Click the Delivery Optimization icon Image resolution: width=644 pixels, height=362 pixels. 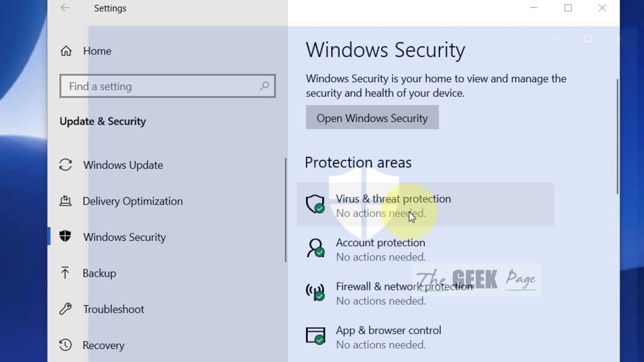coord(65,201)
